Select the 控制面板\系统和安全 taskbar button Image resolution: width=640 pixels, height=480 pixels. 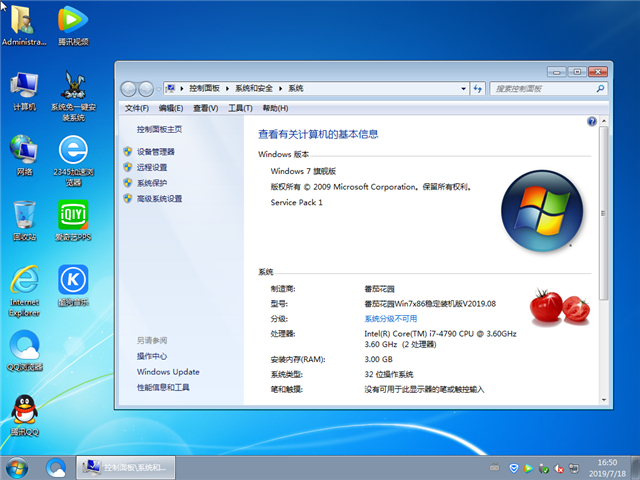click(x=126, y=468)
